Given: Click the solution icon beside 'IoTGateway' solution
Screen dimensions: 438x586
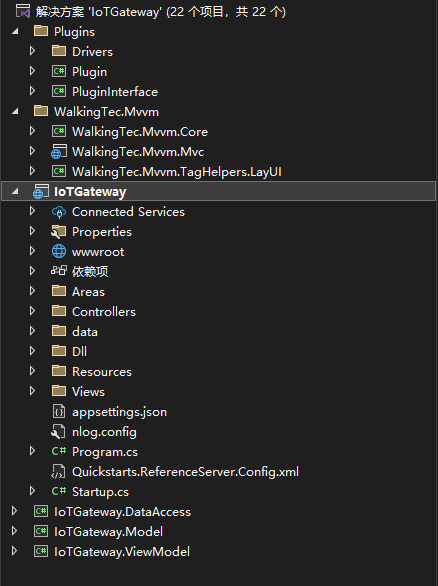Looking at the screenshot, I should (x=24, y=12).
